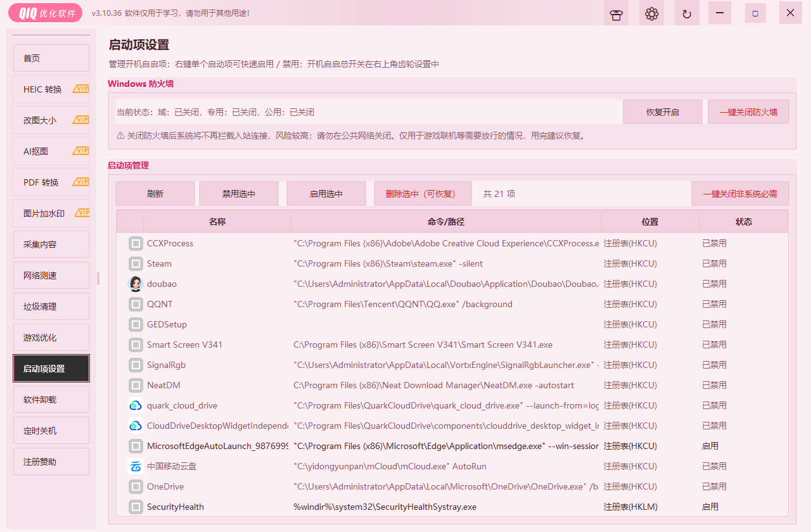Sort by the 名称 column header

coord(217,222)
